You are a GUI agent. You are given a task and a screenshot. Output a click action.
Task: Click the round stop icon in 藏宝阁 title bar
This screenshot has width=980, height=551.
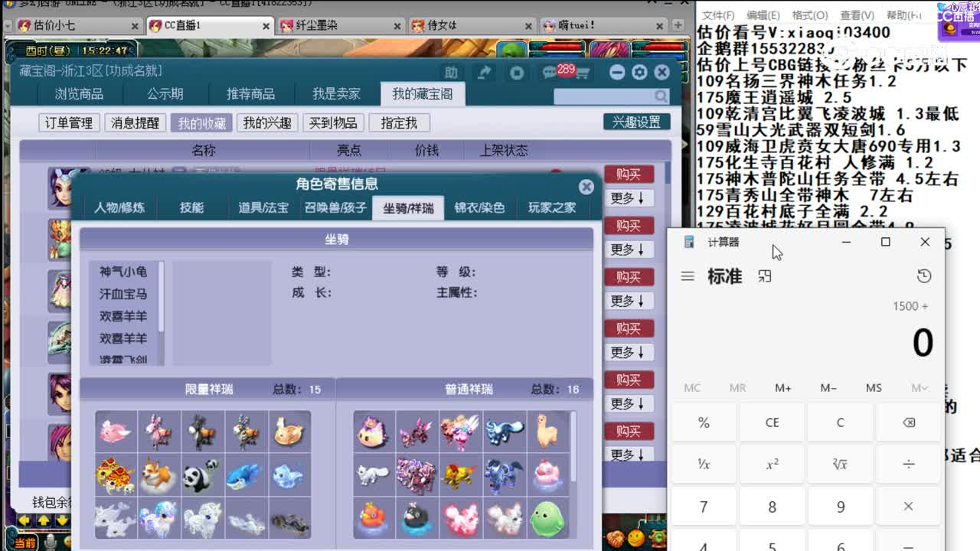pyautogui.click(x=517, y=73)
